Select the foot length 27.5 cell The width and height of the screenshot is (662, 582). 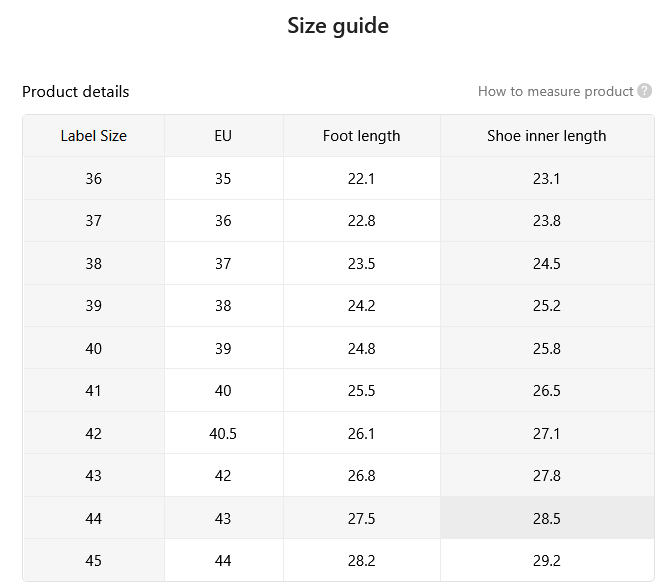coord(361,518)
